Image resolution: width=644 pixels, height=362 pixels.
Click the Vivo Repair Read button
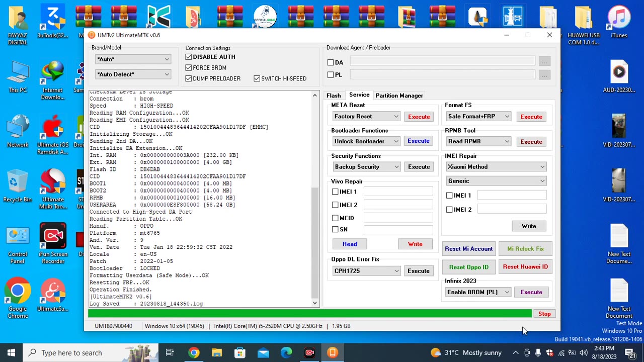click(350, 244)
